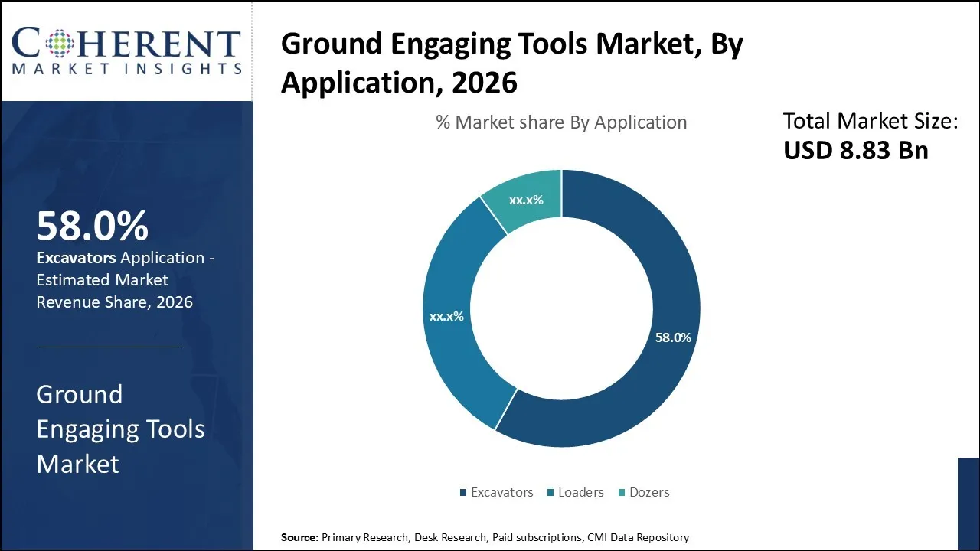Click the dark blue Excavators legend square
The image size is (980, 551).
tap(462, 493)
